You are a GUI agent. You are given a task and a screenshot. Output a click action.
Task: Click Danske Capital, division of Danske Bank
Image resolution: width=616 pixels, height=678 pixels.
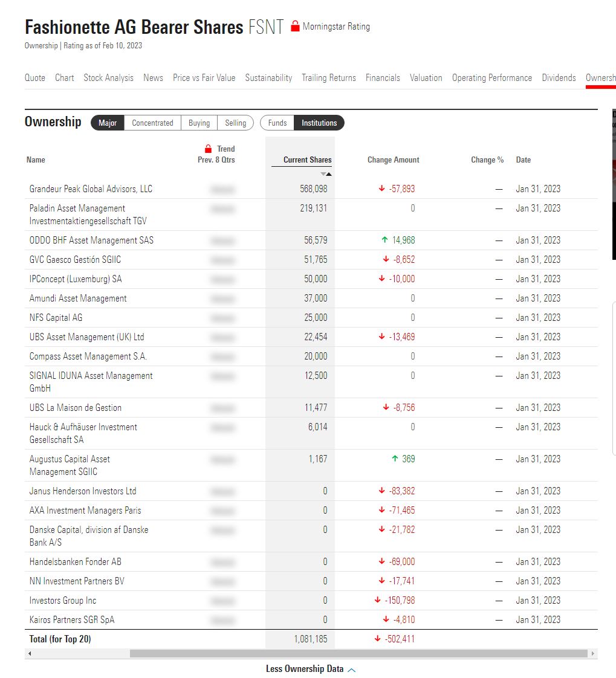coord(89,536)
